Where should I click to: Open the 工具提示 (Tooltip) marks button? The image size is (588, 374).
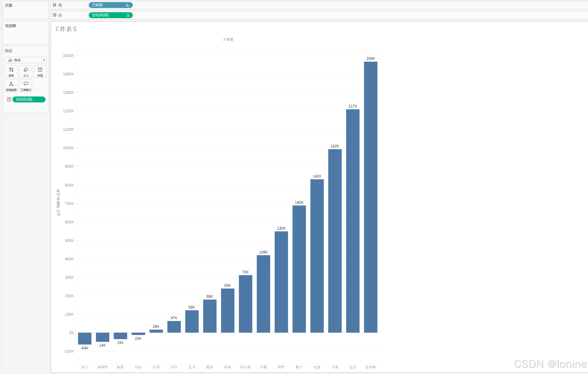(26, 86)
